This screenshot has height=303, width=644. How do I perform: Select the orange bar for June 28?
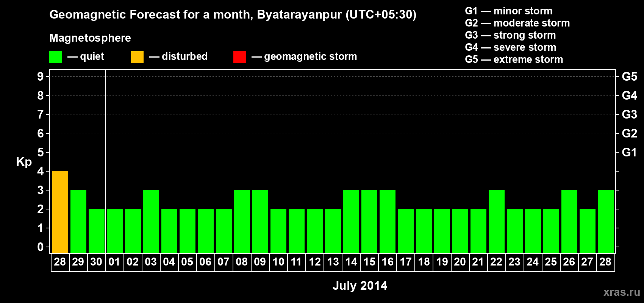60,212
